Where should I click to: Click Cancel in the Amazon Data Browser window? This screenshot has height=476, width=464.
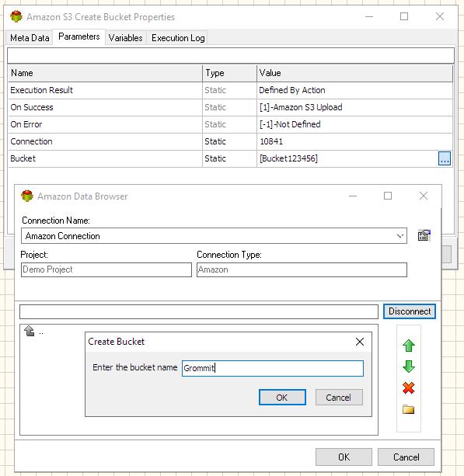click(406, 457)
